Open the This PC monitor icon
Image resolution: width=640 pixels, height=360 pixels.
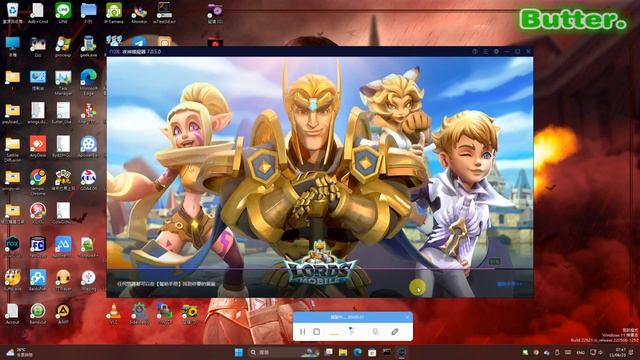click(x=13, y=46)
